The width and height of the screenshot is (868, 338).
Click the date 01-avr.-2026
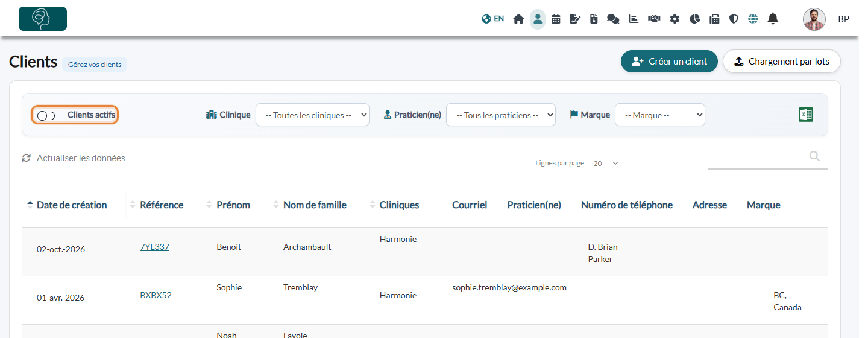(x=61, y=298)
